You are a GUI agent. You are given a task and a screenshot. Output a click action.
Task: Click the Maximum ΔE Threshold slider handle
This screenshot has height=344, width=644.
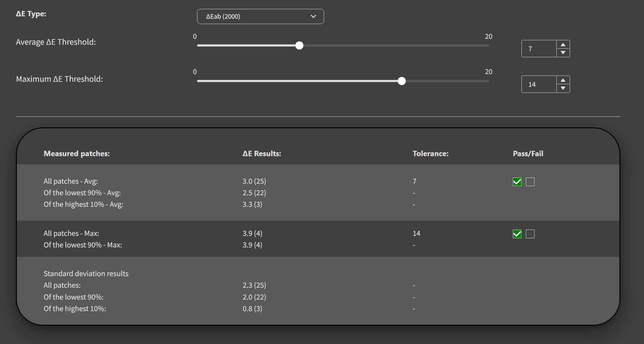(402, 81)
